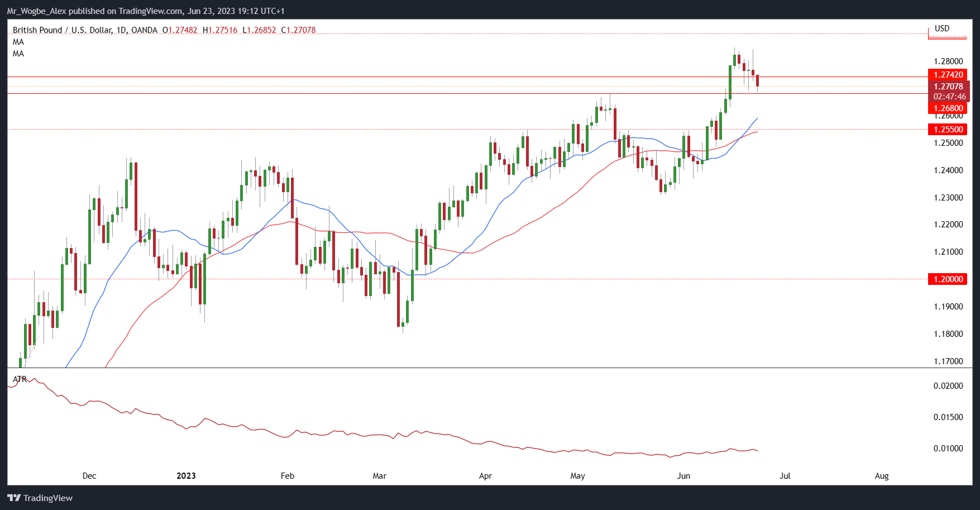Click the open value O1.27482
980x510 pixels.
[180, 30]
